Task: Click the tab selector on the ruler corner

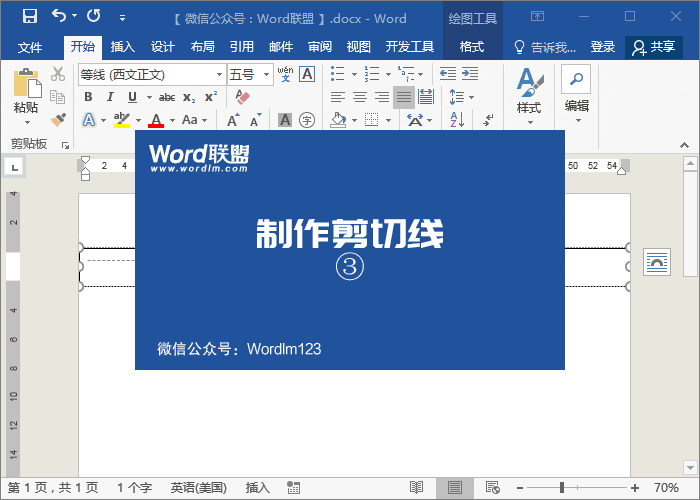Action: pos(14,167)
